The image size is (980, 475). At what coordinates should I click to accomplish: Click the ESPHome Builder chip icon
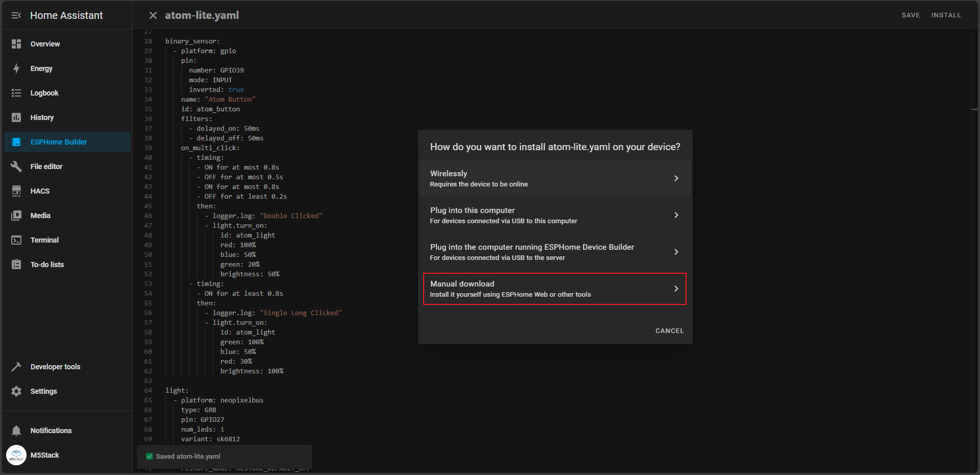[16, 142]
